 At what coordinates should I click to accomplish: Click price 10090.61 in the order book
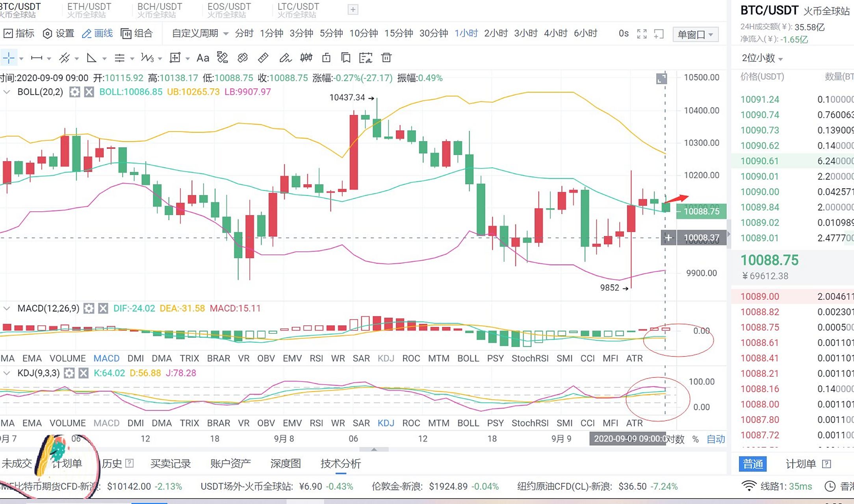[x=759, y=161]
